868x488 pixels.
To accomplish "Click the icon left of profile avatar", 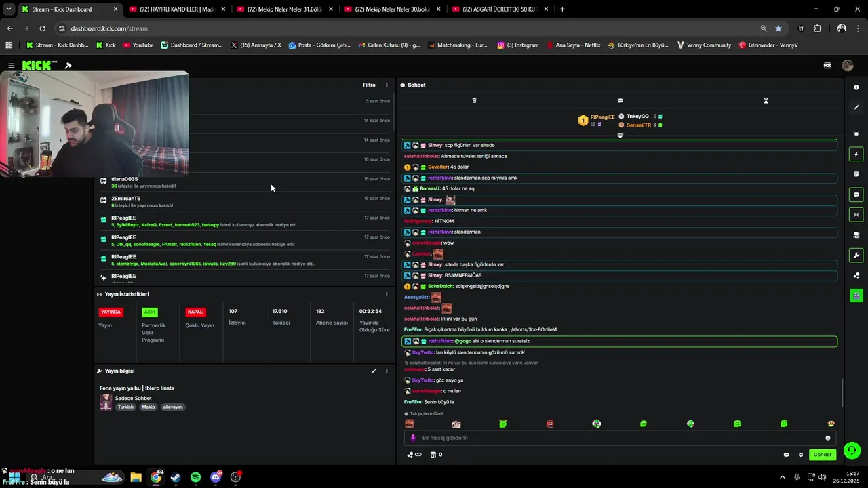I will tap(827, 66).
